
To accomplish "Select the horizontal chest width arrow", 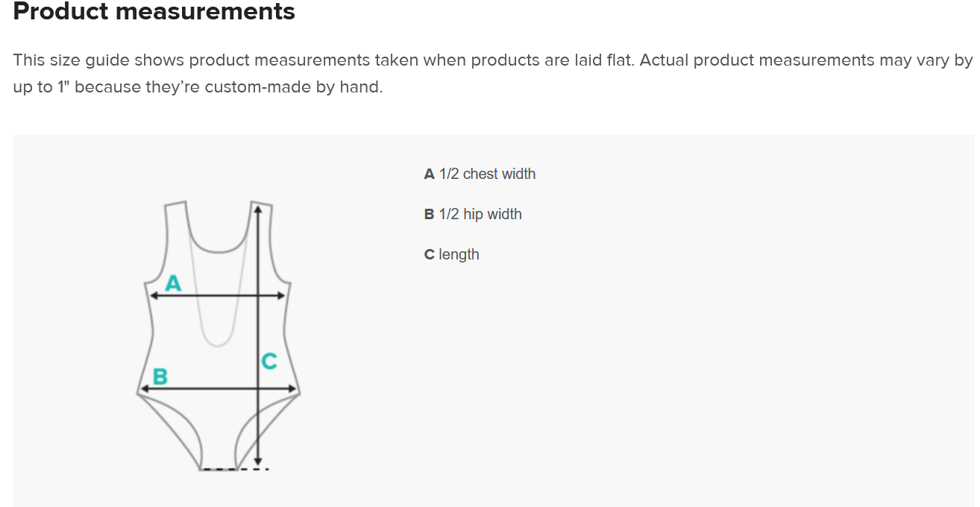I will [218, 296].
